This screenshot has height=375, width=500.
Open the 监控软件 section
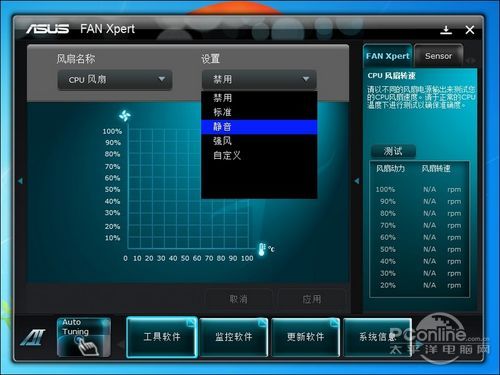pos(234,337)
